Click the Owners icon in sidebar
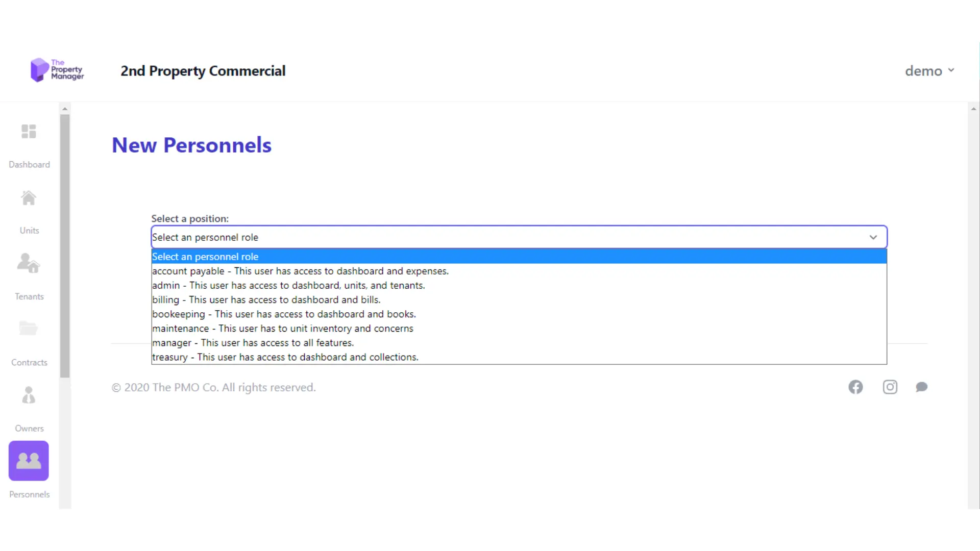This screenshot has width=980, height=551. [29, 395]
